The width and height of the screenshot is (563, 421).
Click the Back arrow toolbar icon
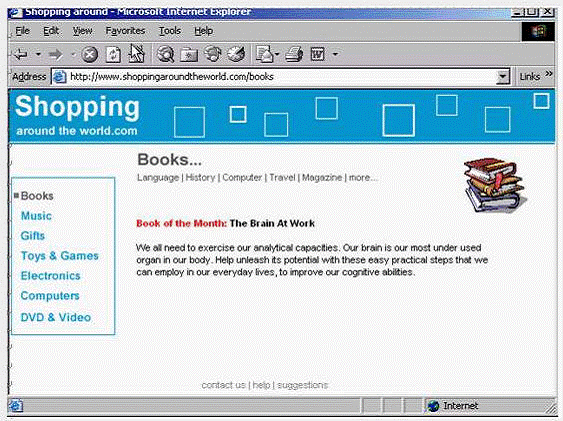(x=20, y=55)
